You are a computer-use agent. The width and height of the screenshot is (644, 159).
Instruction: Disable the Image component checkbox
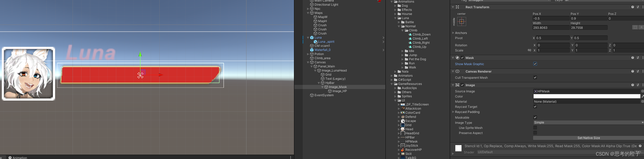pyautogui.click(x=462, y=85)
